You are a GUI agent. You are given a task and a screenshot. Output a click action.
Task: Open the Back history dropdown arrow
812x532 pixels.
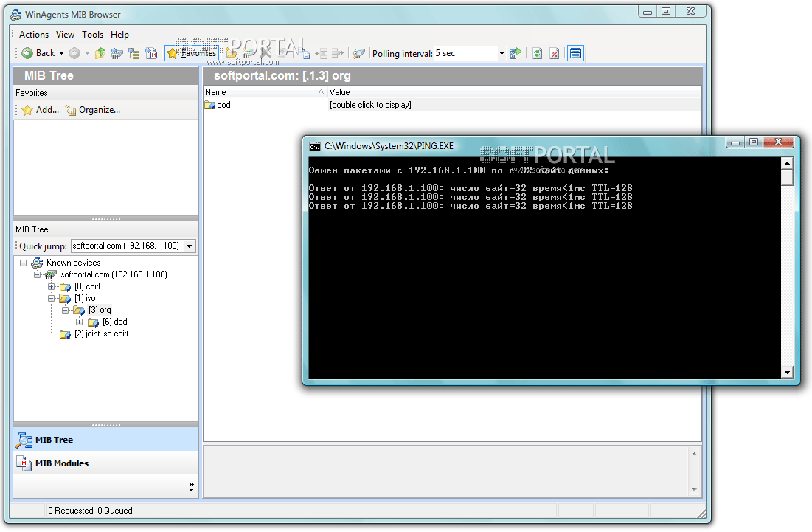pyautogui.click(x=62, y=53)
